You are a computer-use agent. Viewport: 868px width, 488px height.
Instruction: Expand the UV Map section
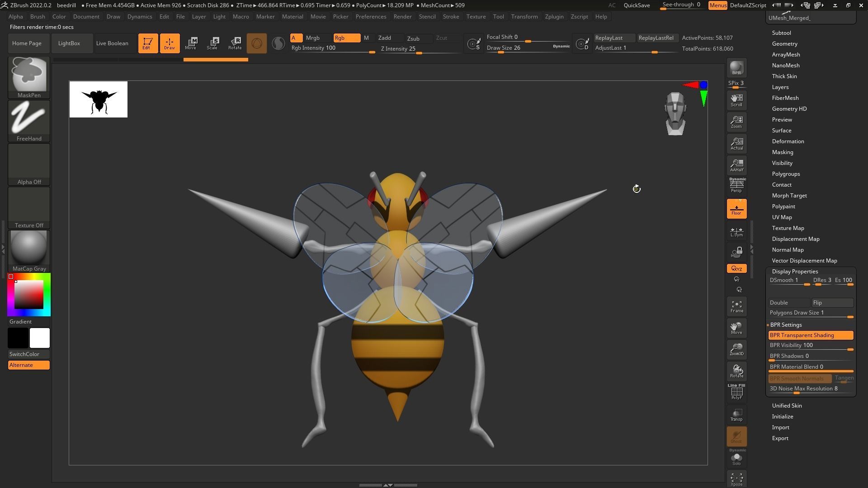pos(782,217)
